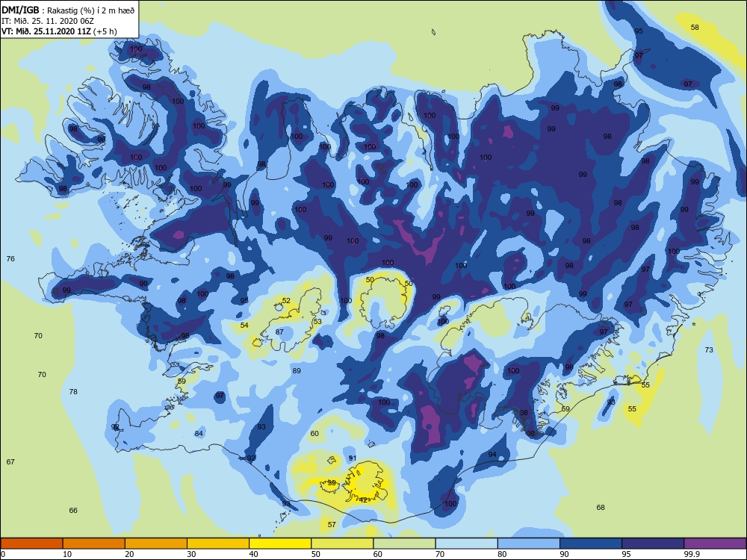Click the humidity value '76' on the map
Viewport: 747px width, 560px height.
(10, 258)
